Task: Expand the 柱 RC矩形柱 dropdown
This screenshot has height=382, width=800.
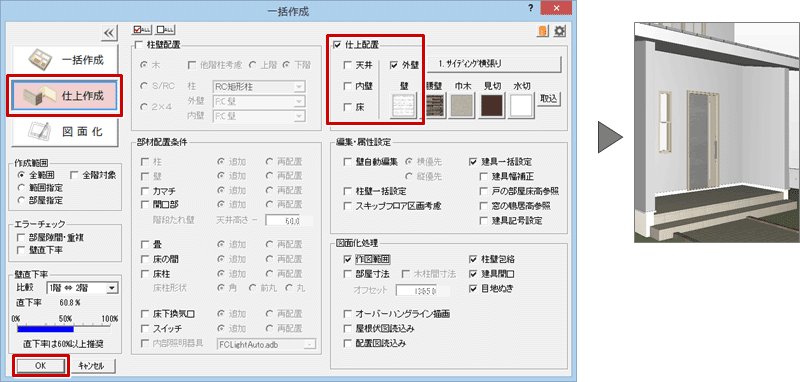Action: pos(259,87)
